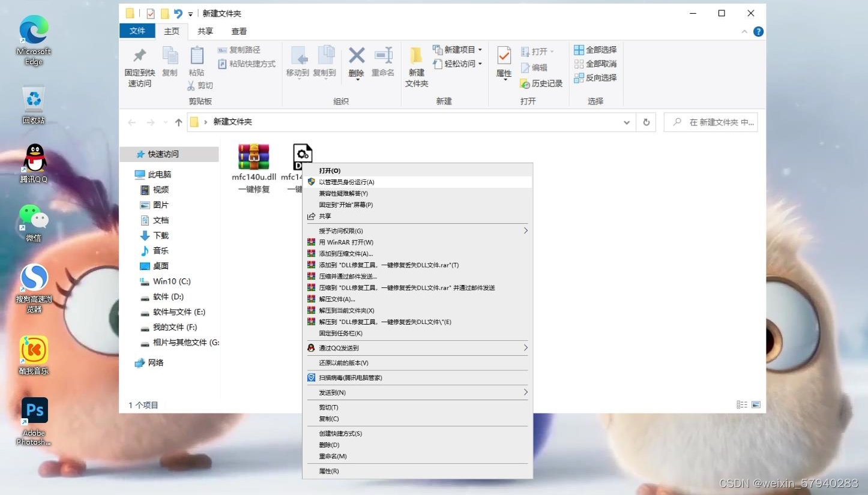Screen dimensions: 868x495
Task: Expand the address bar history dropdown
Action: coord(627,122)
